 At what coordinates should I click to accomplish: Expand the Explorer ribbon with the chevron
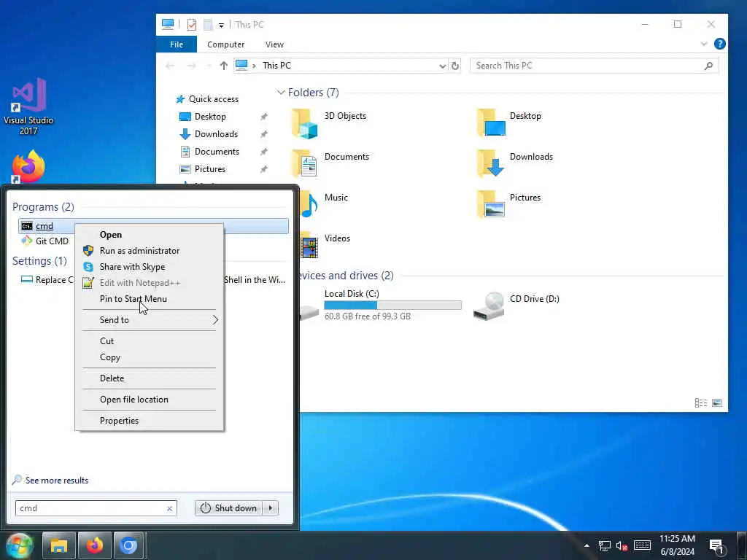coord(704,44)
